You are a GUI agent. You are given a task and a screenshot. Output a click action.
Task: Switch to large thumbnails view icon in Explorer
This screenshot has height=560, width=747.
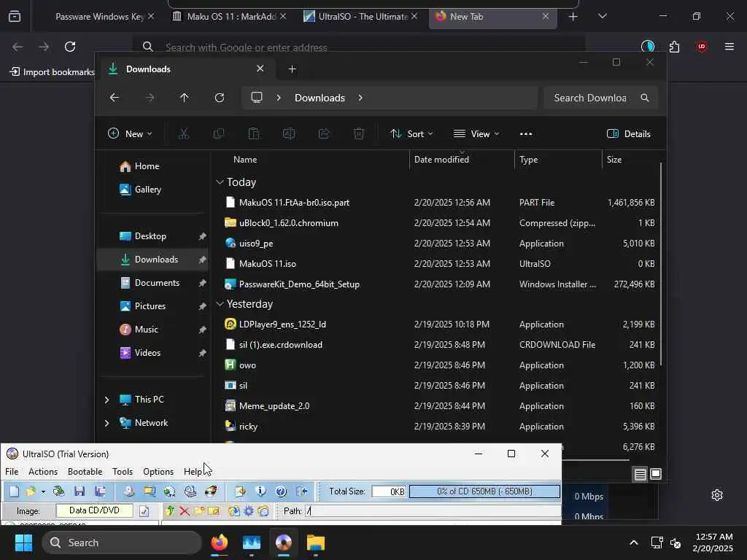coord(656,474)
